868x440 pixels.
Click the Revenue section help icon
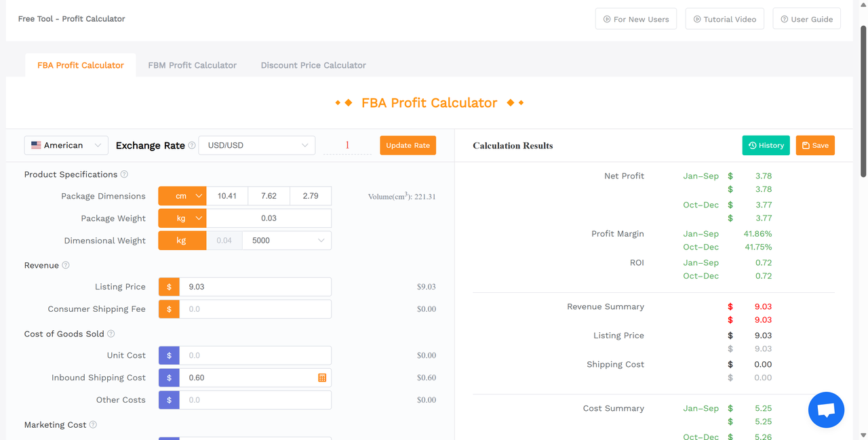tap(64, 265)
